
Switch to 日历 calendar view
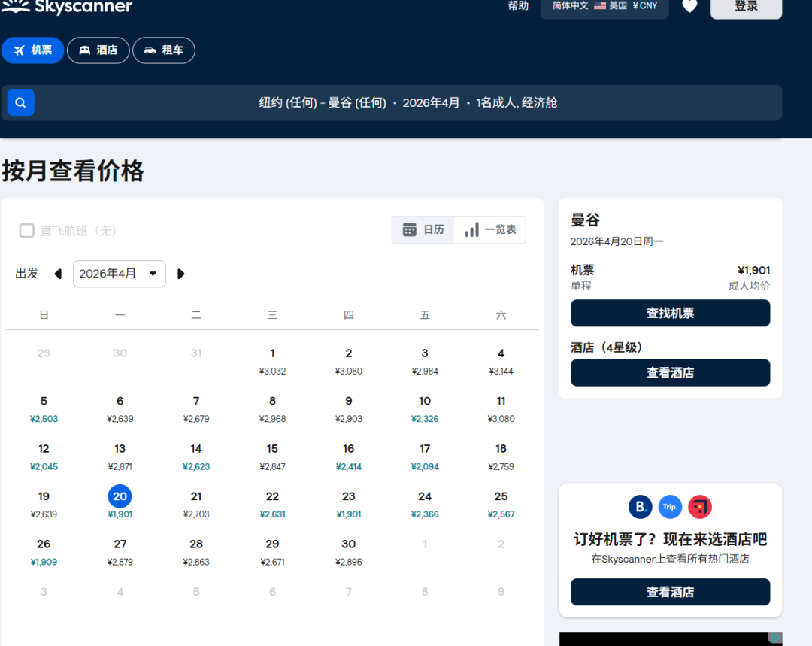[423, 230]
